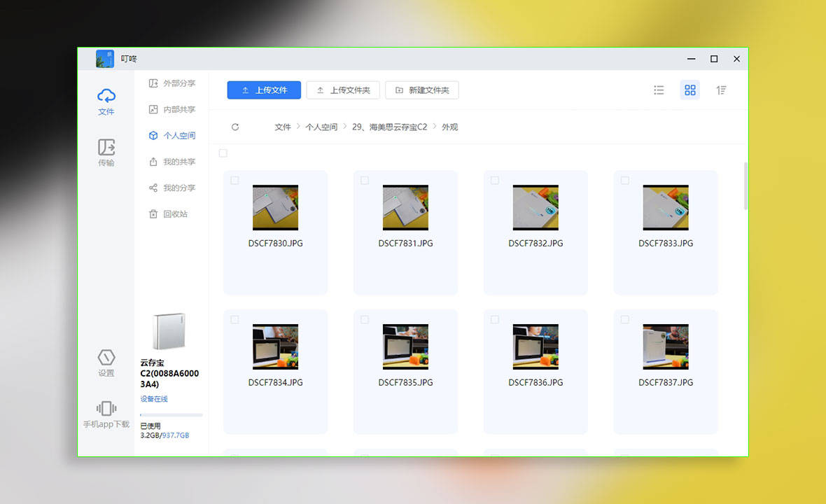
Task: Click the 上传文件 upload file button
Action: (264, 90)
